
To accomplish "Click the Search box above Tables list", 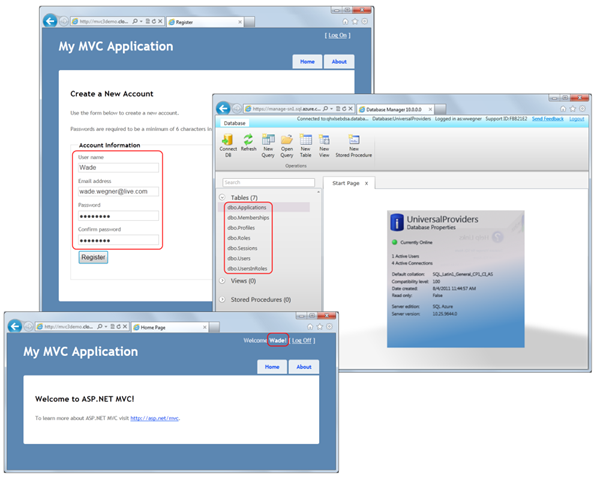I will (x=265, y=182).
